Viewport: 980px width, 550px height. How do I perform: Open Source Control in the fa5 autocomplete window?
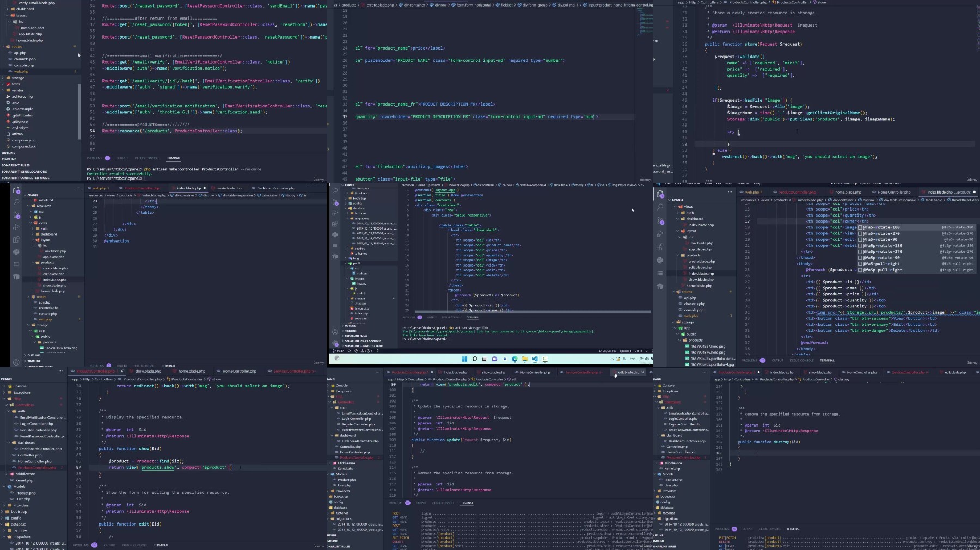click(x=660, y=220)
